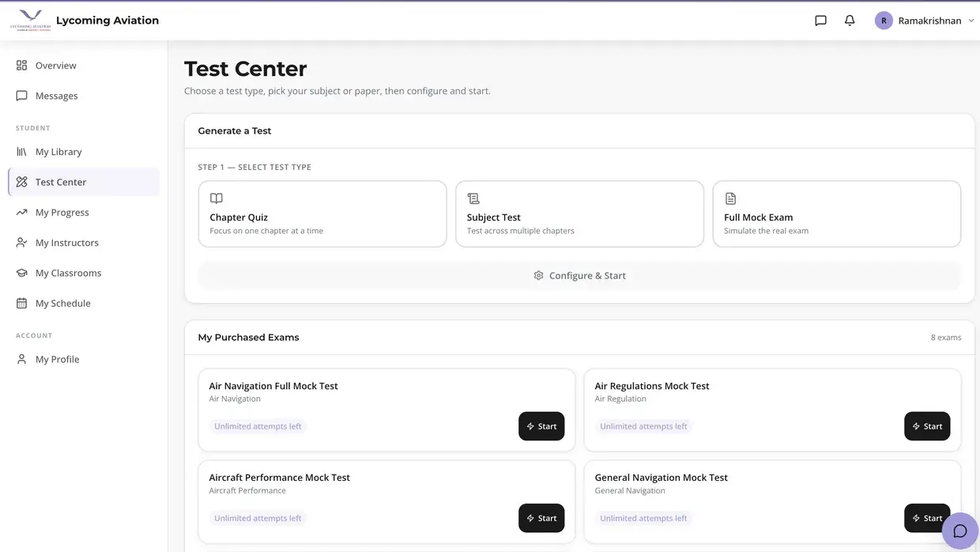Viewport: 980px width, 552px height.
Task: Go to Overview in the sidebar
Action: (x=84, y=66)
